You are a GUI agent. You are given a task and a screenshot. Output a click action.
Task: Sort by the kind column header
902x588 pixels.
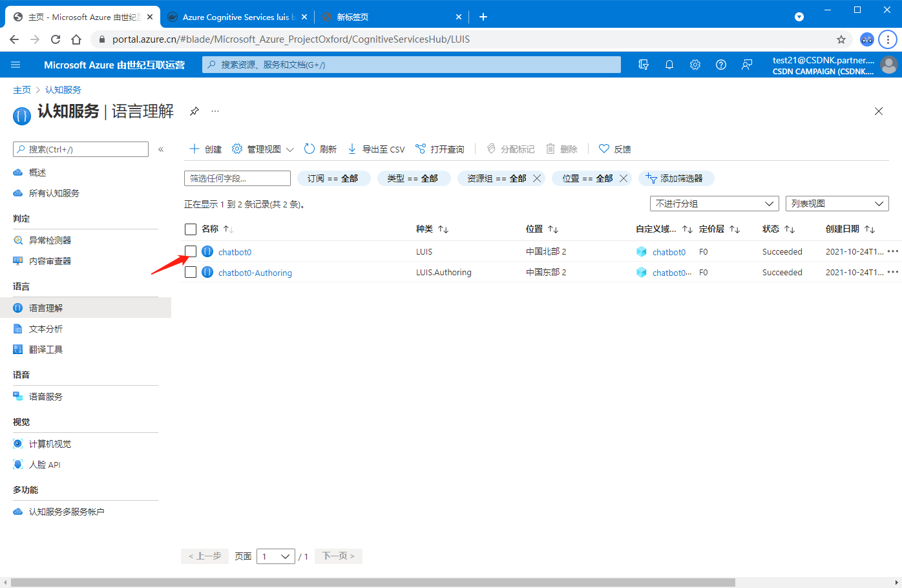point(432,229)
